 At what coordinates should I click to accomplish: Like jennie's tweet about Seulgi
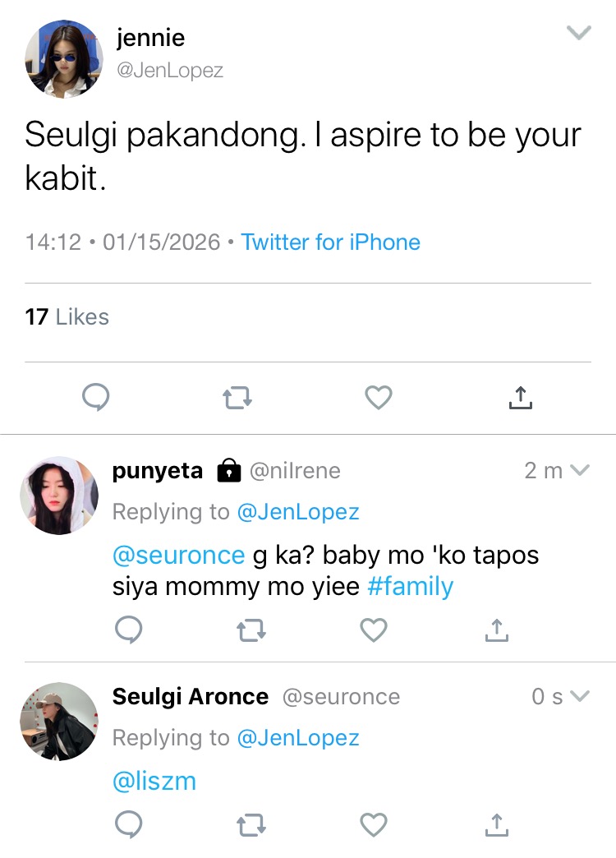[x=379, y=397]
